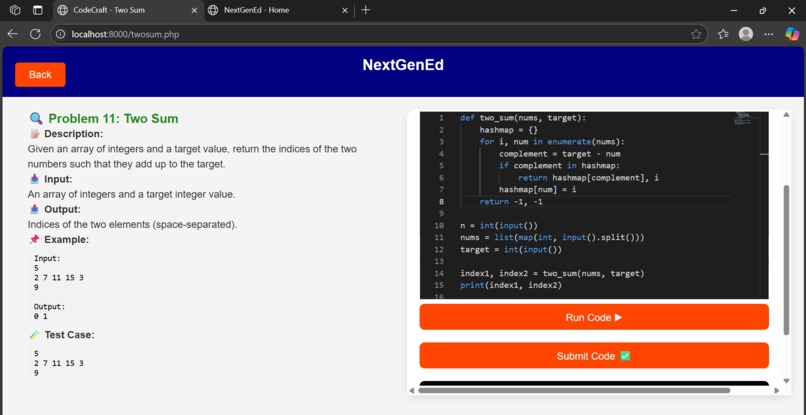
Task: Click the address bar showing localhost:8000/twosum.php
Action: (379, 34)
